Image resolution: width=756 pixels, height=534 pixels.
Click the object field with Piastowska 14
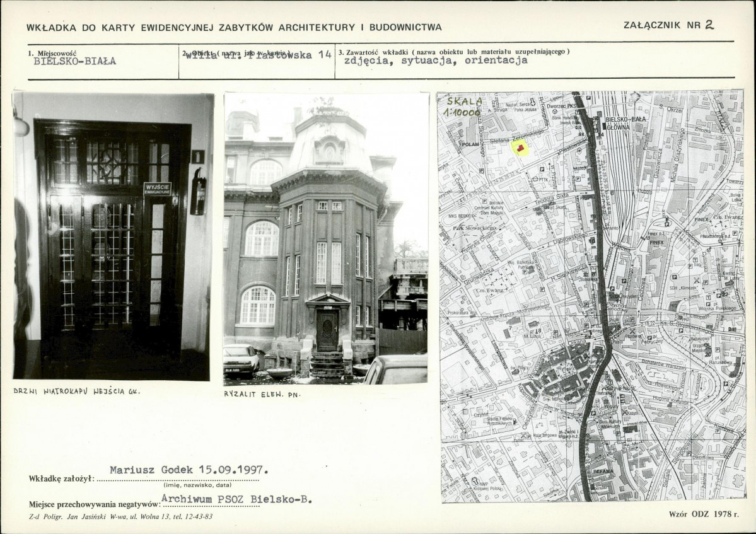click(x=257, y=55)
